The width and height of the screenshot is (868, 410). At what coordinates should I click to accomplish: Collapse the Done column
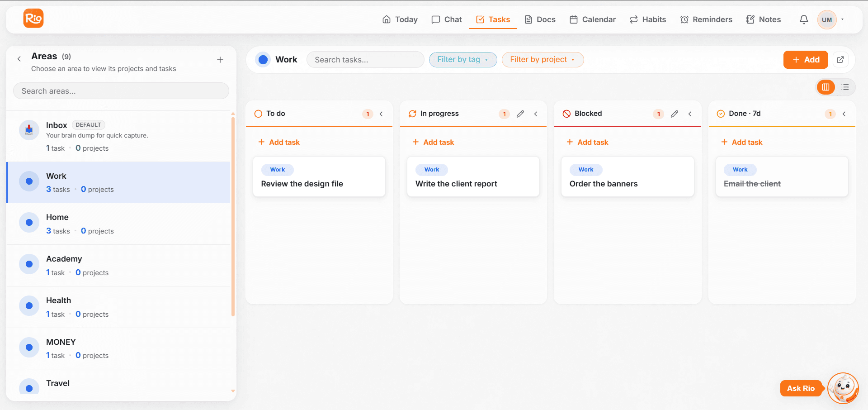click(844, 114)
